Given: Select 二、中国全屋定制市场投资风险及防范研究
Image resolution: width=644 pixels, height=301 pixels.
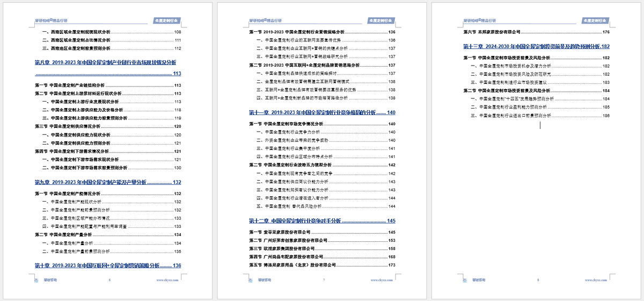Looking at the screenshot, I should 541,74.
